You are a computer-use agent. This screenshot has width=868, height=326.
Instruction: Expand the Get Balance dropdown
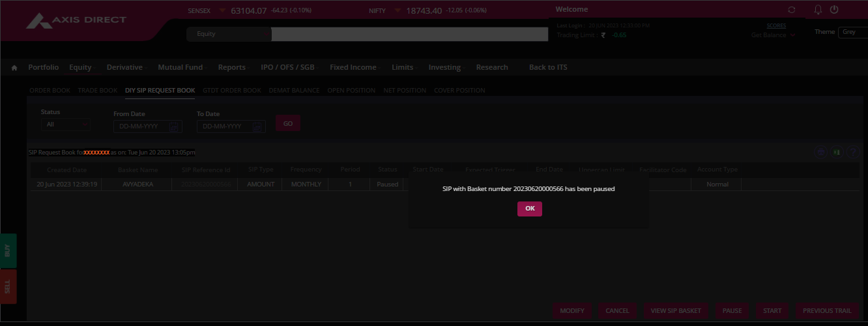click(x=773, y=35)
